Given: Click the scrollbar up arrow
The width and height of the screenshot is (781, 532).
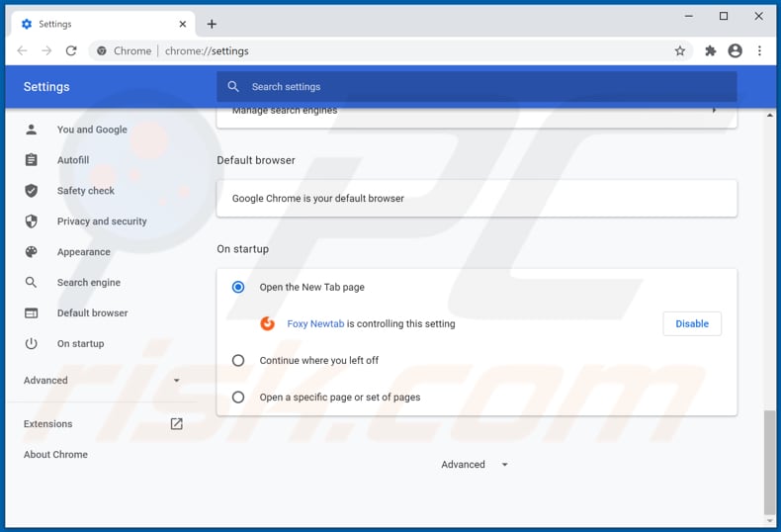Looking at the screenshot, I should click(x=769, y=116).
